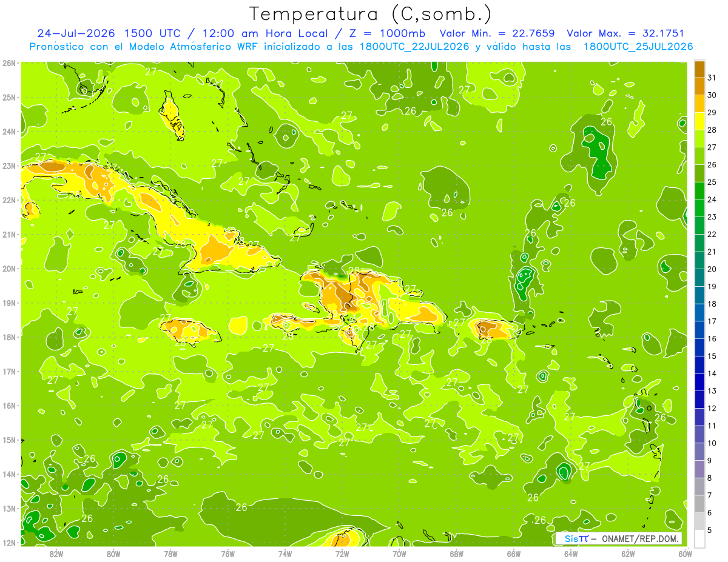Click the 68W longitude axis label
This screenshot has width=728, height=562.
click(x=456, y=553)
